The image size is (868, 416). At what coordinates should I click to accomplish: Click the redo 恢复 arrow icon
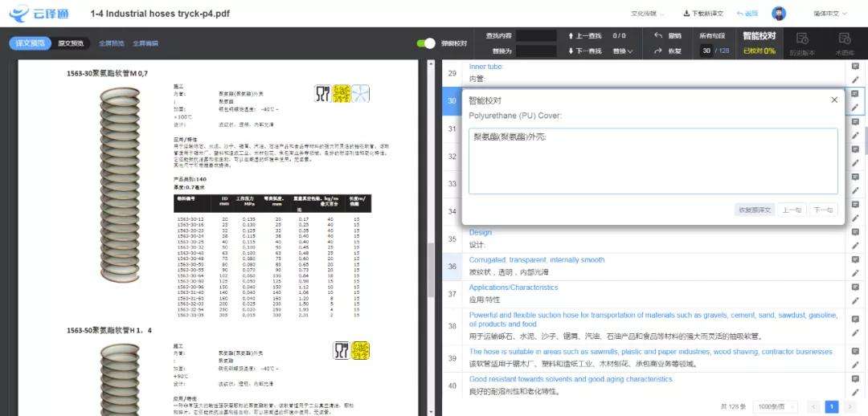click(658, 51)
